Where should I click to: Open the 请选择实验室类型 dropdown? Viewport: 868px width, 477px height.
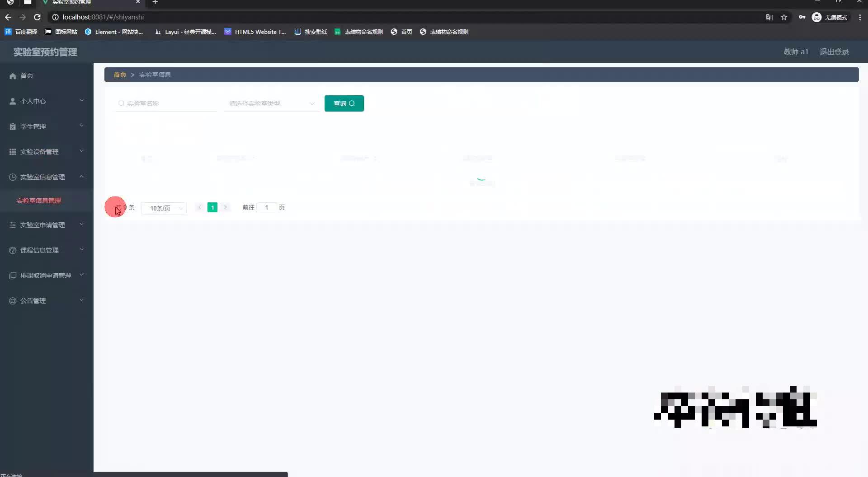pos(271,103)
